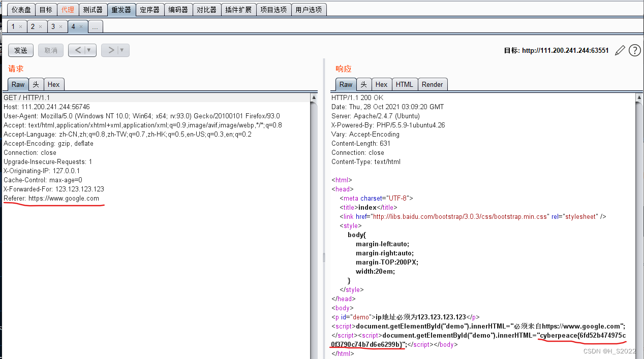Select the request 头 headers tab
The height and width of the screenshot is (359, 644).
(36, 85)
